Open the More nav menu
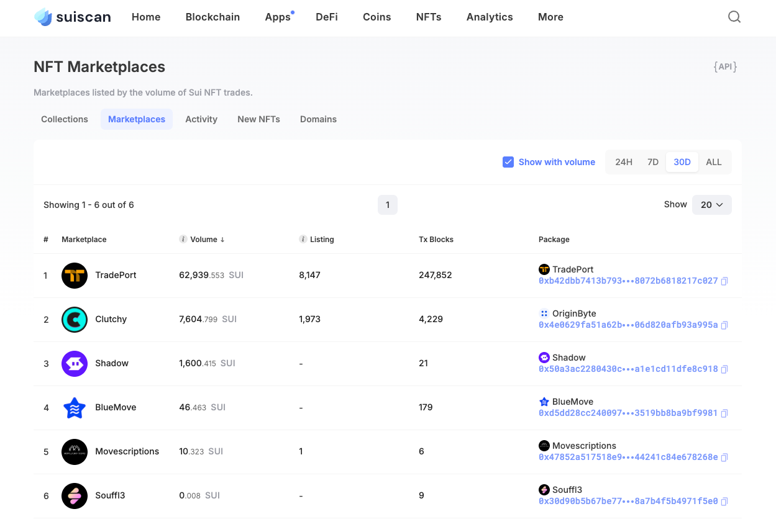Screen dimensions: 776x532 point(550,17)
